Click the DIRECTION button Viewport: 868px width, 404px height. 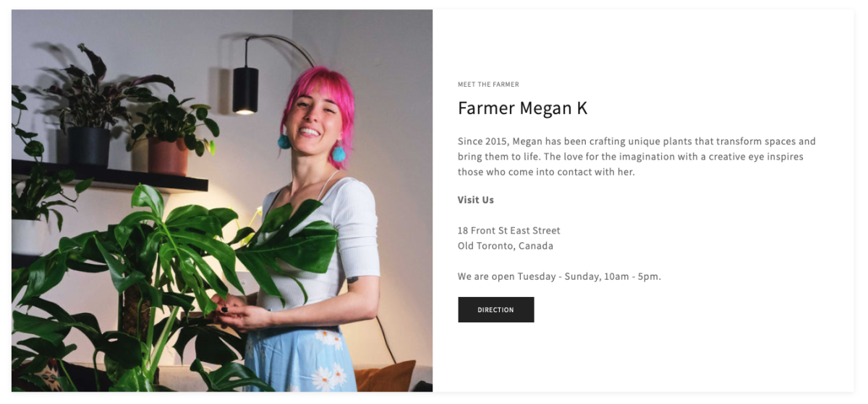[x=495, y=309]
